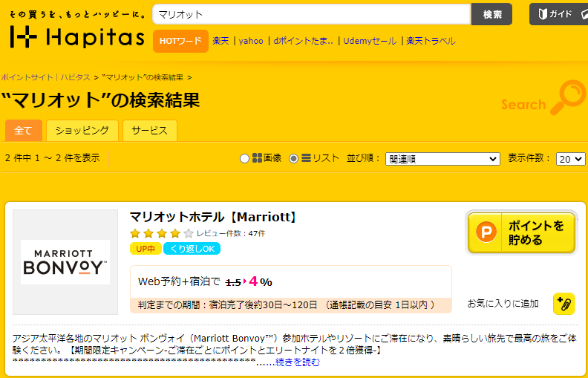This screenshot has width=588, height=378.
Task: Click the UP中 badge
Action: pos(146,249)
